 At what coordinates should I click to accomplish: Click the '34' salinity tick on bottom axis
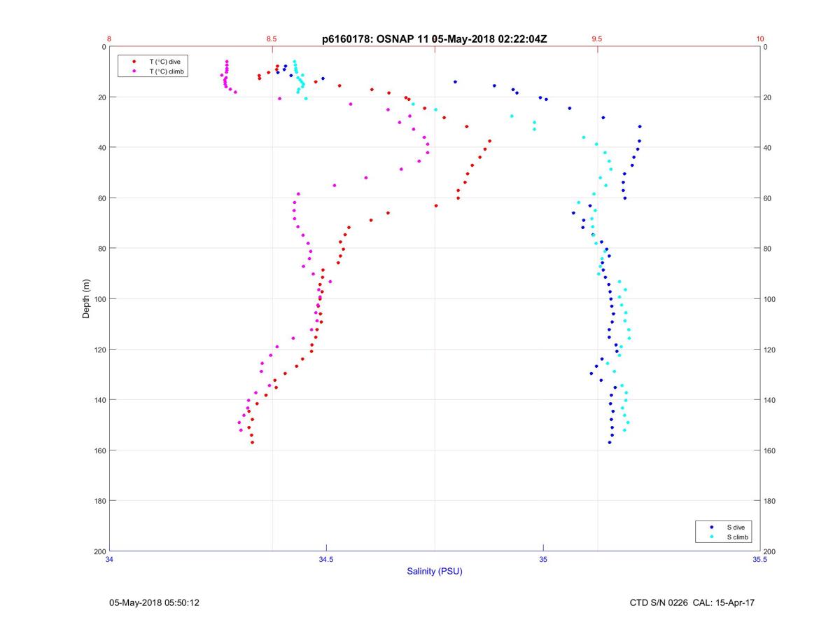pos(109,559)
